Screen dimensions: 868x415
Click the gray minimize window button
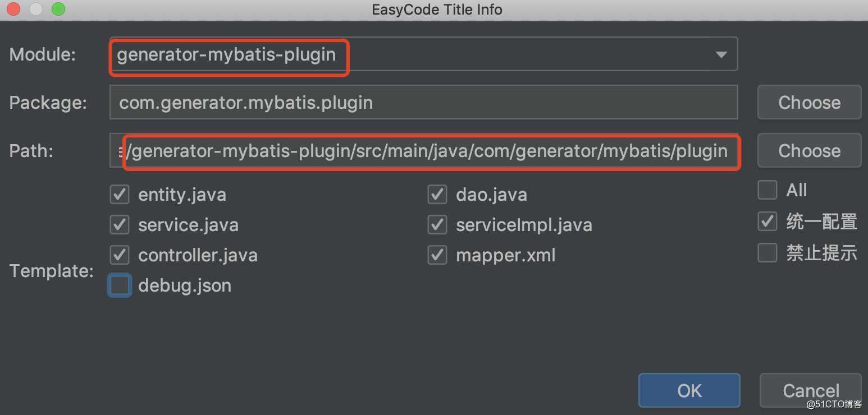pos(35,9)
